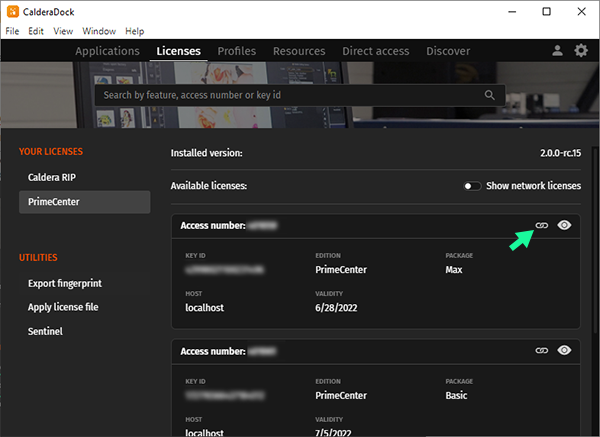Screen dimensions: 600x437
Task: Click the link icon on first license
Action: tap(542, 226)
